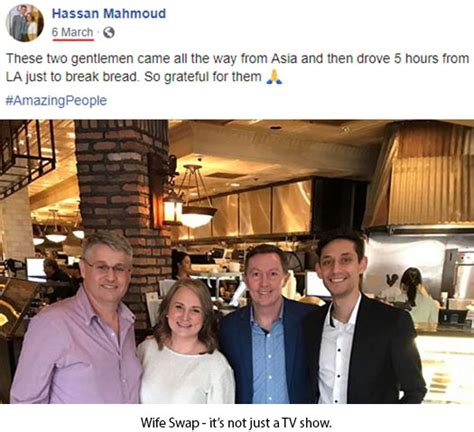Click the brick pillar in the photo
The image size is (474, 432).
click(x=123, y=200)
